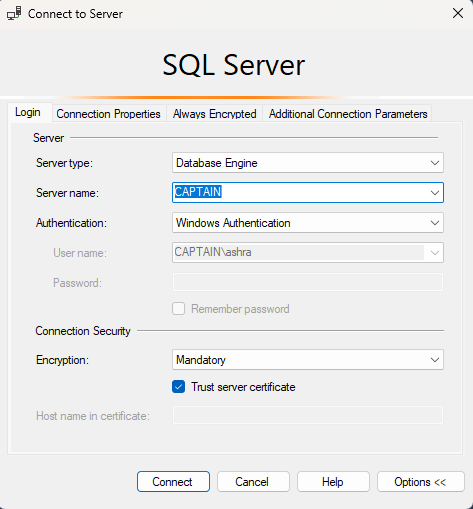The height and width of the screenshot is (509, 473).
Task: Click the disabled Password field
Action: point(308,282)
